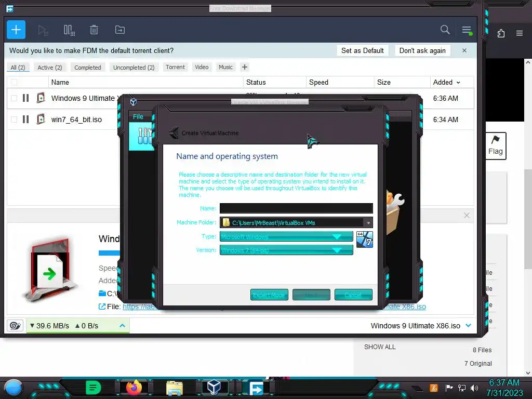Click Cancel in Create Virtual Machine
The width and height of the screenshot is (532, 399).
click(x=353, y=295)
